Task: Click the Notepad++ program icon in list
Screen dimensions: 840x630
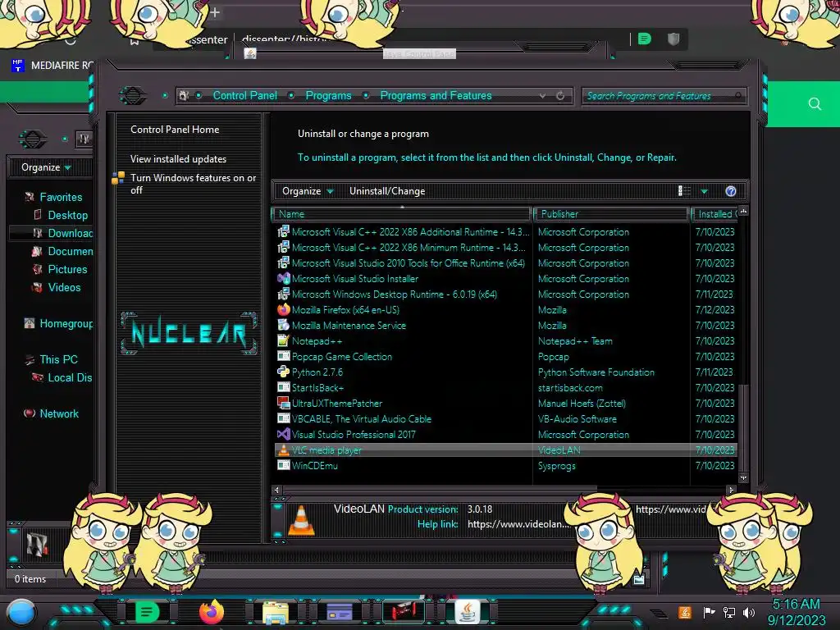Action: tap(283, 341)
